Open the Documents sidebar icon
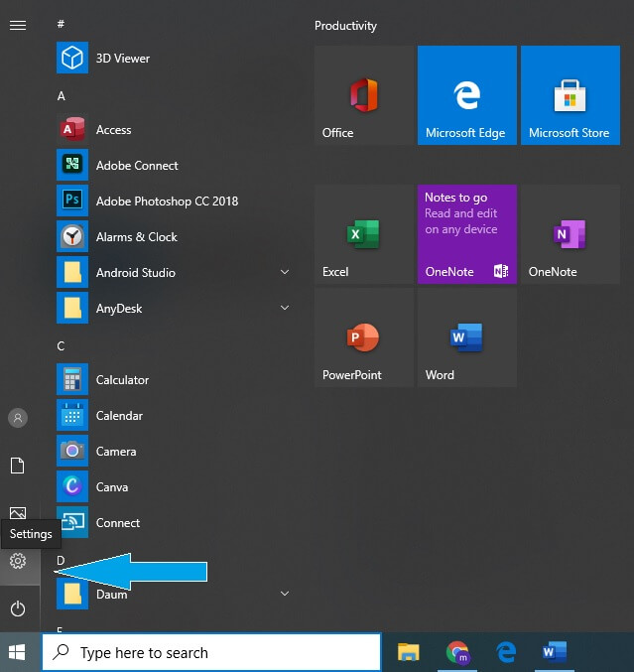Image resolution: width=634 pixels, height=672 pixels. 18,466
